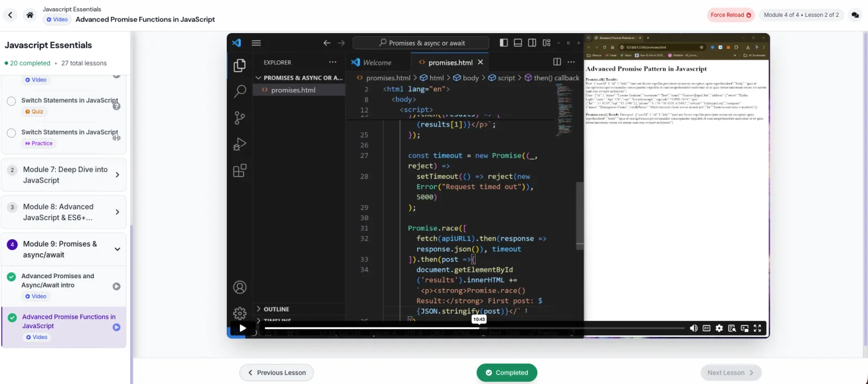
Task: Click the Accounts icon in VS Code activity bar
Action: [239, 287]
